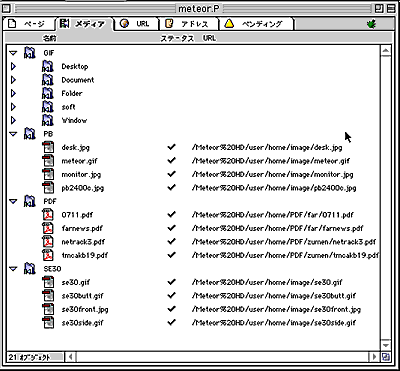Switch to the ページ tab
400x371 pixels.
[x=29, y=24]
